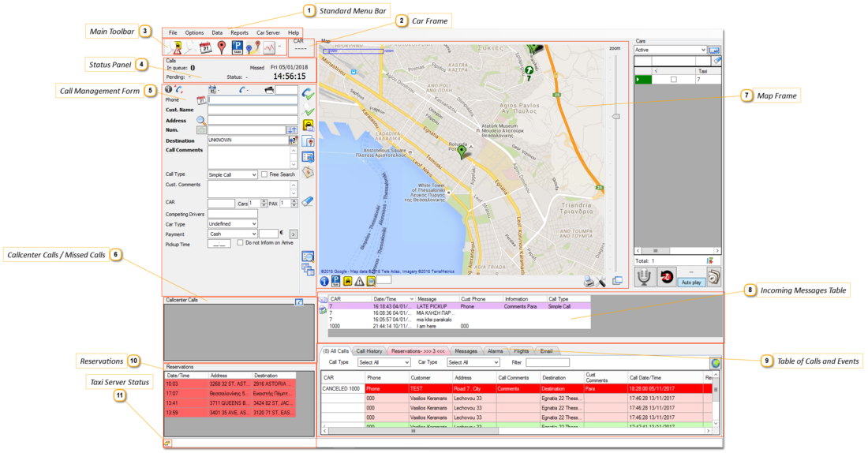This screenshot has width=868, height=453.
Task: Open the Undefined Car Type dropdown
Action: pyautogui.click(x=233, y=223)
